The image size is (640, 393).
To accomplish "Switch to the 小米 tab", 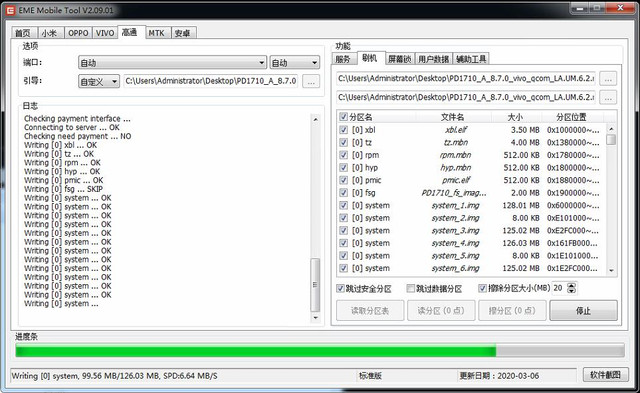I will click(50, 33).
